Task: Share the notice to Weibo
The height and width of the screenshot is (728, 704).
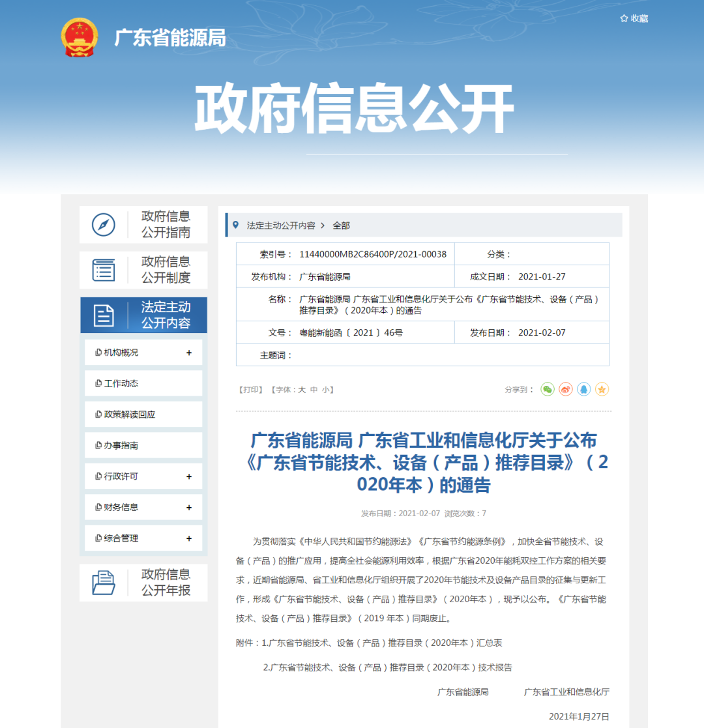Action: (x=566, y=389)
